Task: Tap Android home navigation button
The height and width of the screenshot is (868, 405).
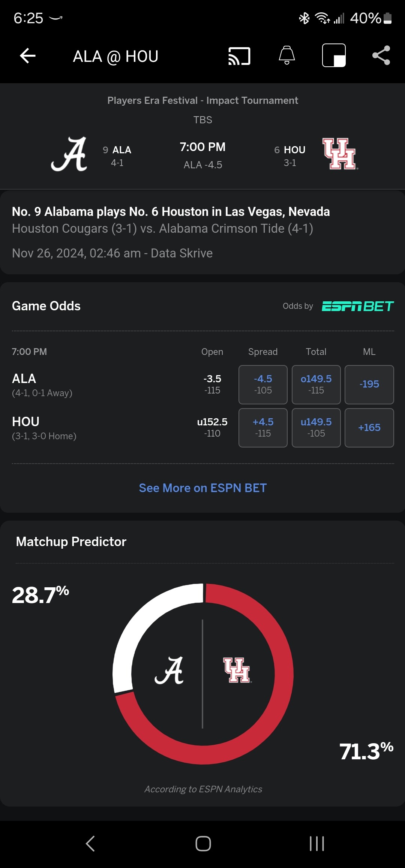Action: click(x=203, y=844)
